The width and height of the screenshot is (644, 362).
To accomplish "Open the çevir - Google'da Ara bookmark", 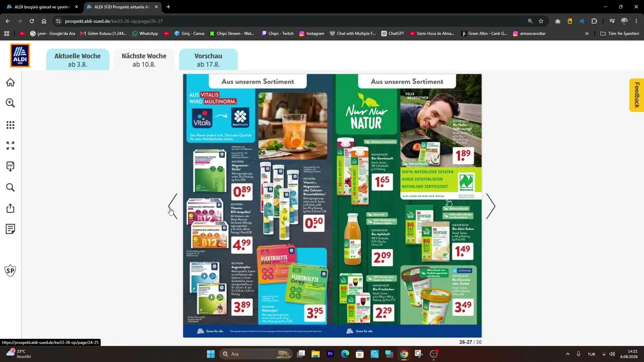I will pos(52,34).
